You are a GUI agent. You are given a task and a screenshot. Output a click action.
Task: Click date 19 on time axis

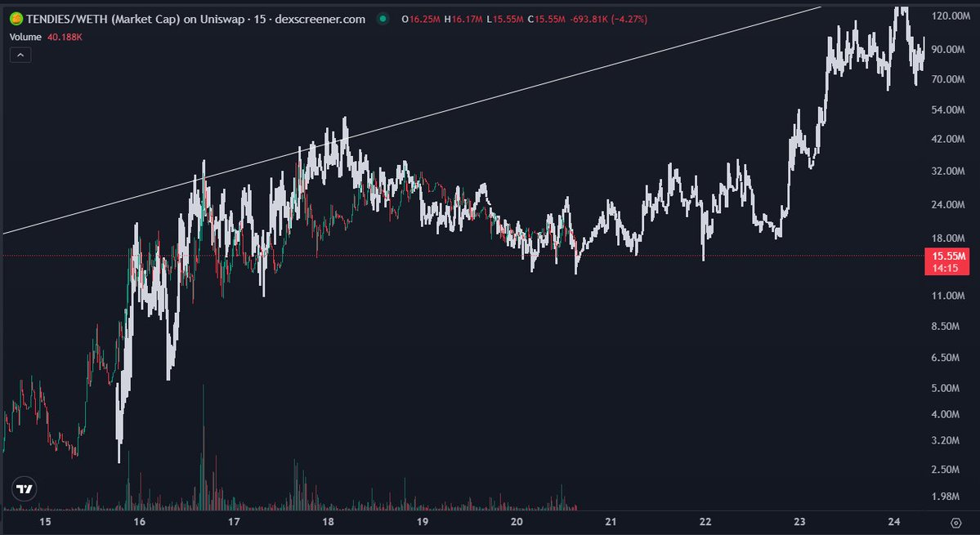point(423,522)
